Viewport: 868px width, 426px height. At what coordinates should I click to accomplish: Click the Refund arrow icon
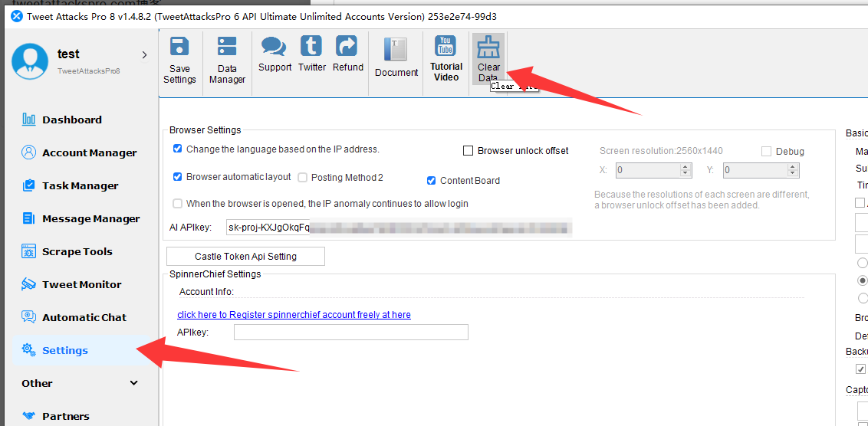347,46
